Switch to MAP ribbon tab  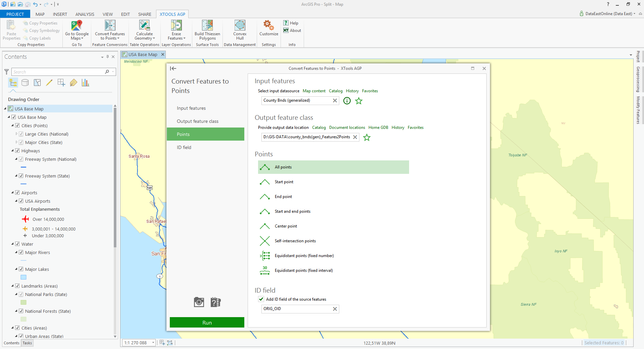pos(40,14)
